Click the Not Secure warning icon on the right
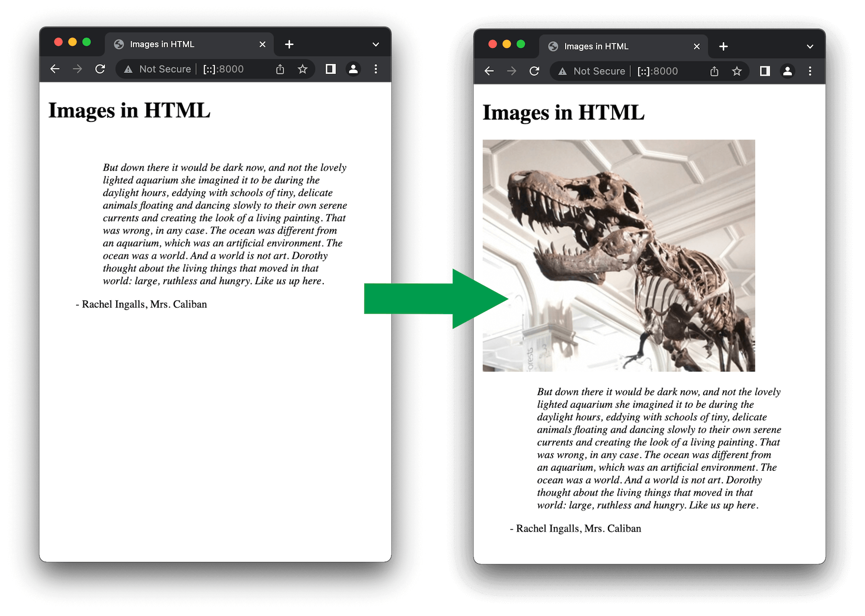The height and width of the screenshot is (616, 865). (562, 71)
